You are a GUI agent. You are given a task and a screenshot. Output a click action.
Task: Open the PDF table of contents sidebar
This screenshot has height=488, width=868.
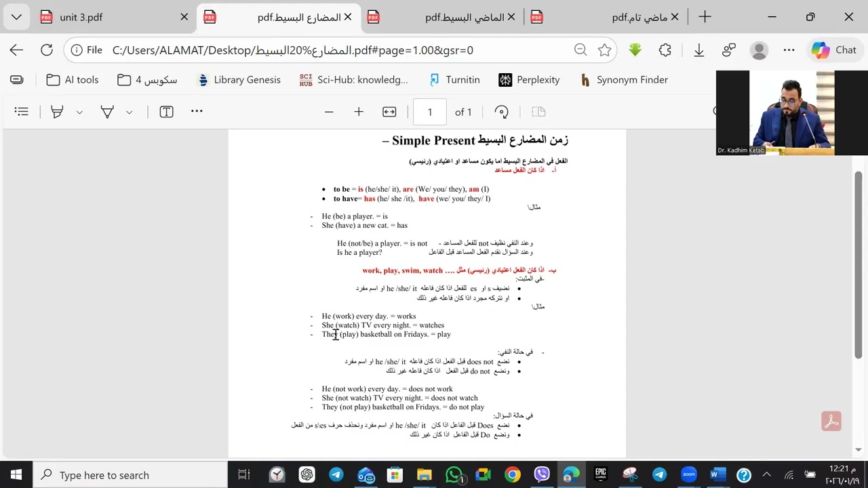22,112
